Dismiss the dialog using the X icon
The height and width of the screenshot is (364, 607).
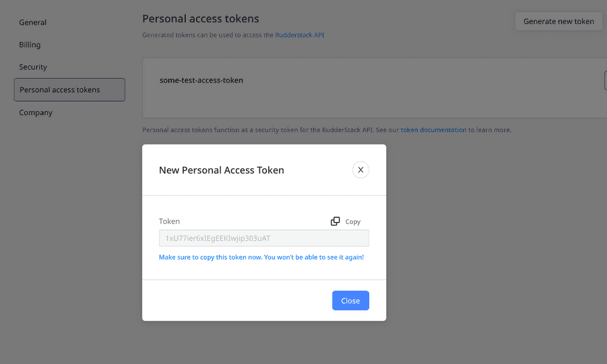pyautogui.click(x=360, y=169)
